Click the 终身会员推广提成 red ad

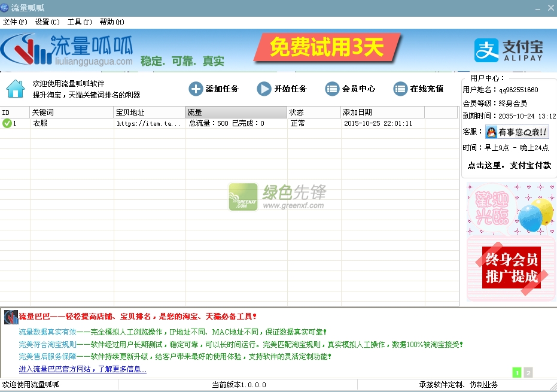(x=511, y=268)
